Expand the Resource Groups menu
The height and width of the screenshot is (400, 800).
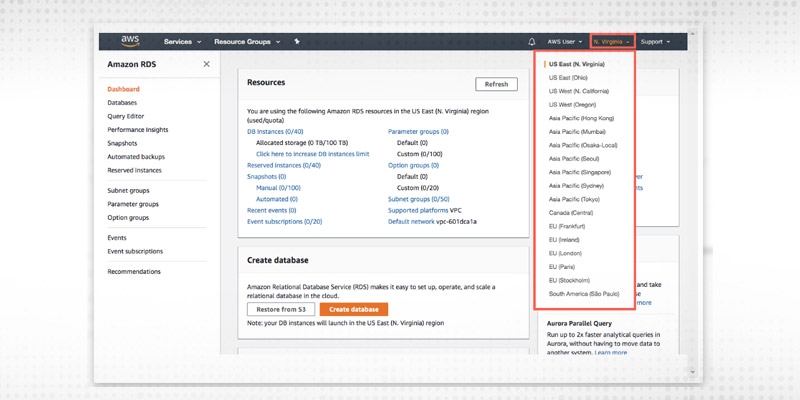247,42
